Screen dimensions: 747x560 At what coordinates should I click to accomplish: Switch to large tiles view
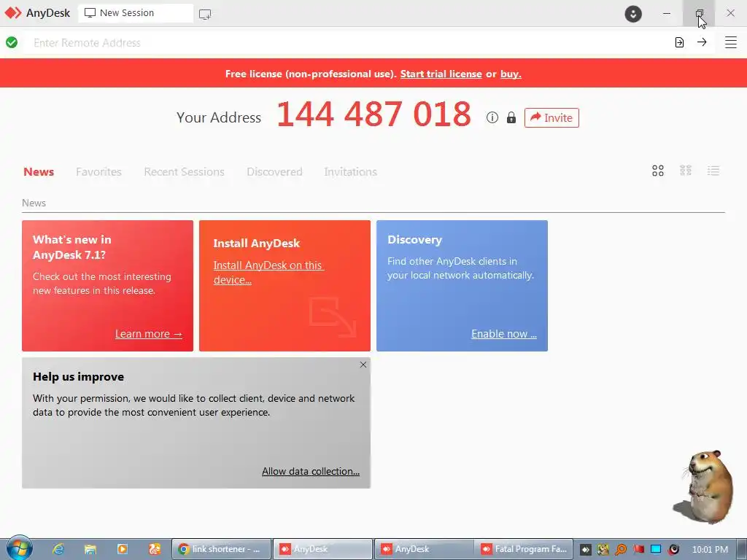(658, 171)
